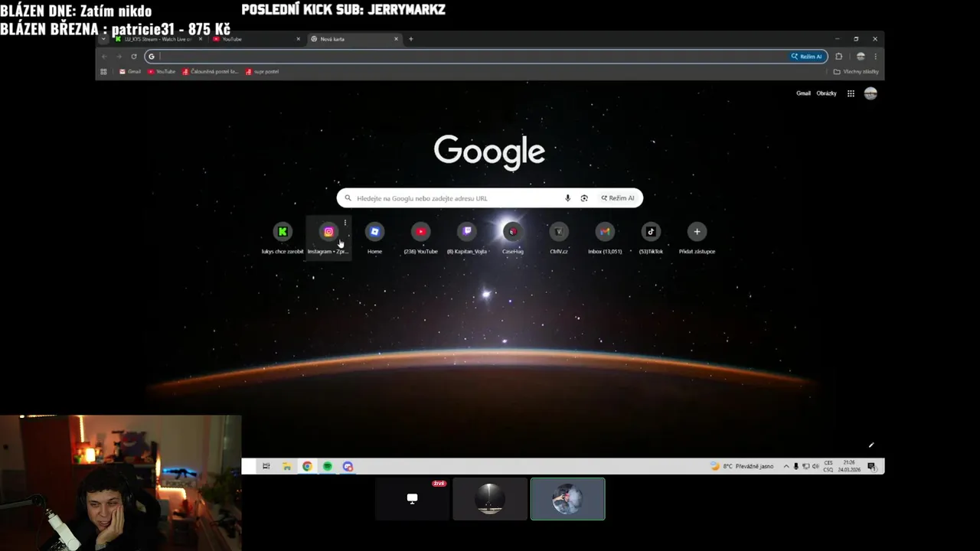Viewport: 980px width, 551px height.
Task: Open the Home shortcut tile
Action: [374, 239]
